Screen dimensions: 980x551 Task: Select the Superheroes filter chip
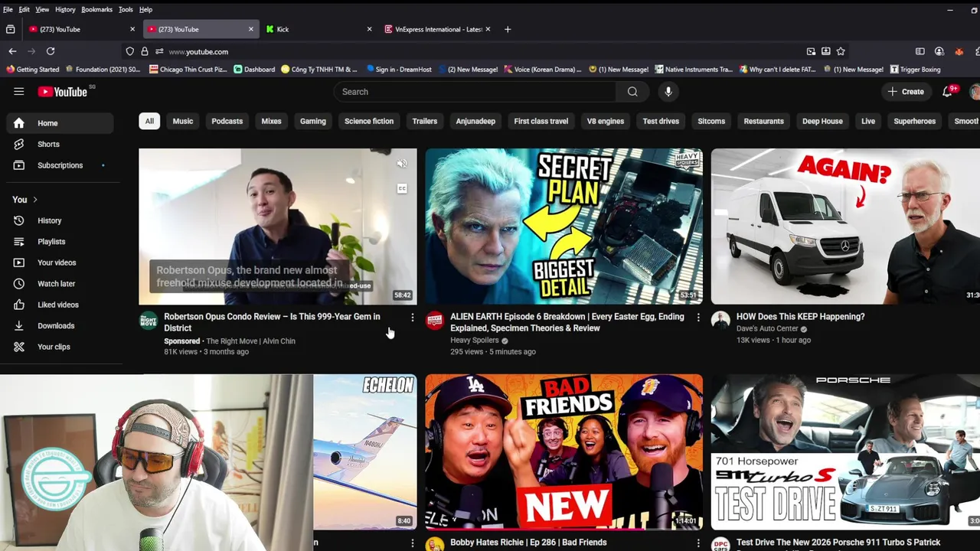[x=914, y=121]
